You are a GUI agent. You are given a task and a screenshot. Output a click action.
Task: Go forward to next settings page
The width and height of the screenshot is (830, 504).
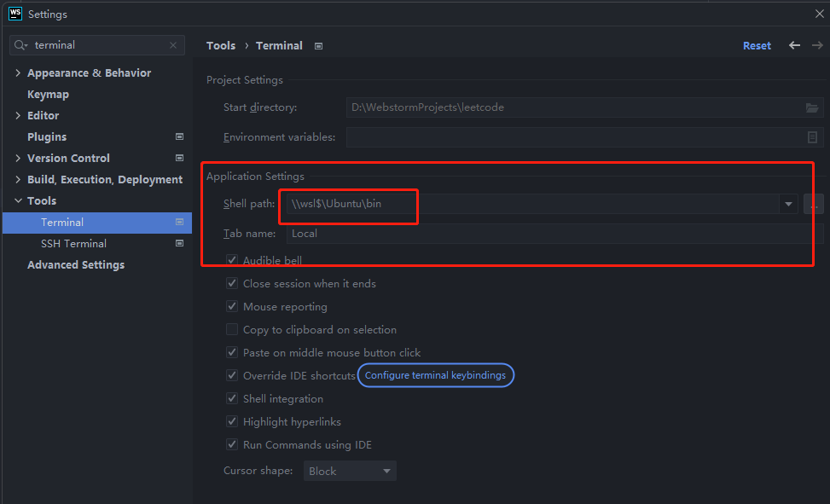pos(817,45)
